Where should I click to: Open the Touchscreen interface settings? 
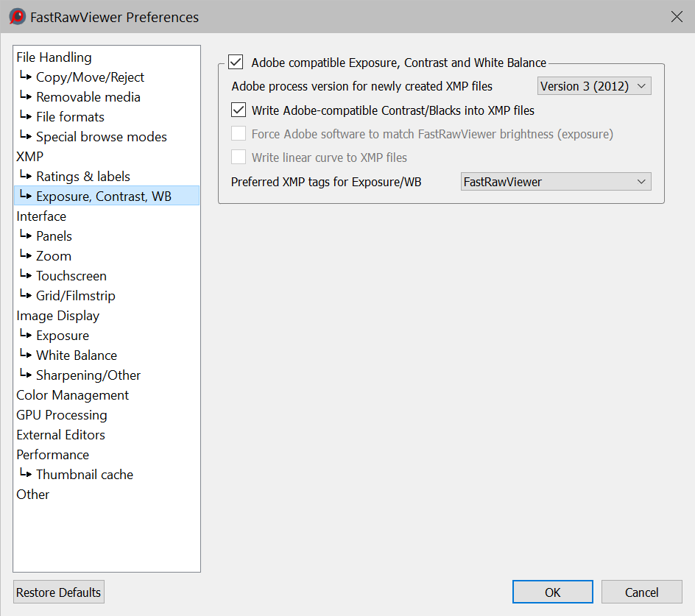click(x=71, y=276)
